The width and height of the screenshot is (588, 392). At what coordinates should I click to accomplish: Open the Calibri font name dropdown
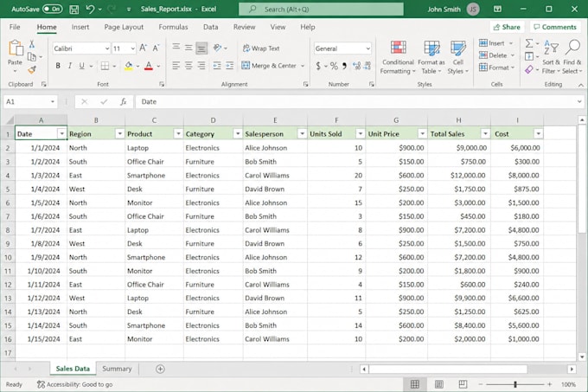(x=107, y=48)
